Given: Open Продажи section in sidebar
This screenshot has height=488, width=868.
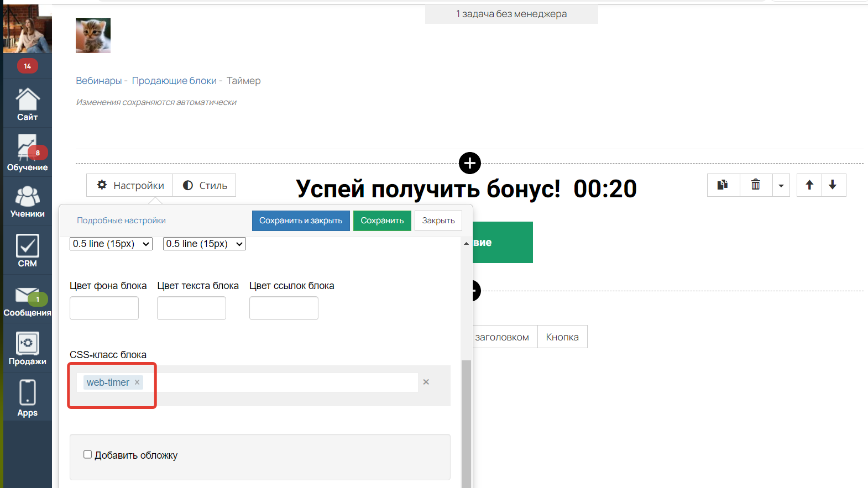Looking at the screenshot, I should click(27, 349).
